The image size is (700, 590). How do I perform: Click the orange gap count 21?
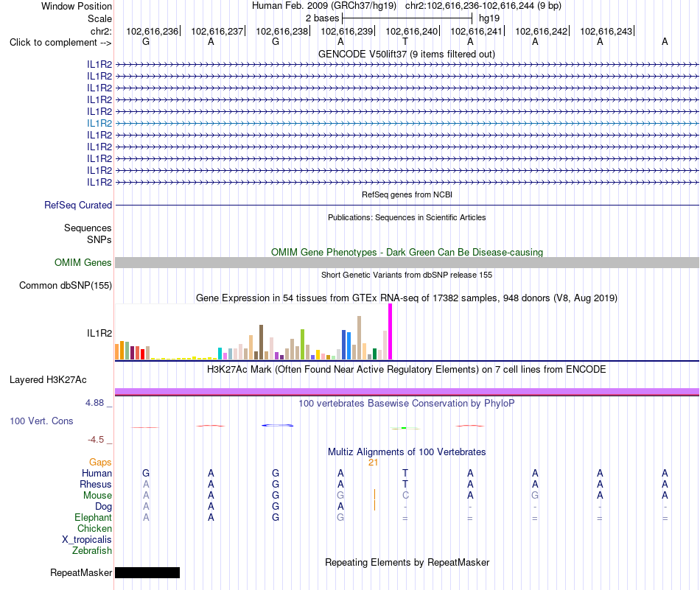pyautogui.click(x=374, y=463)
